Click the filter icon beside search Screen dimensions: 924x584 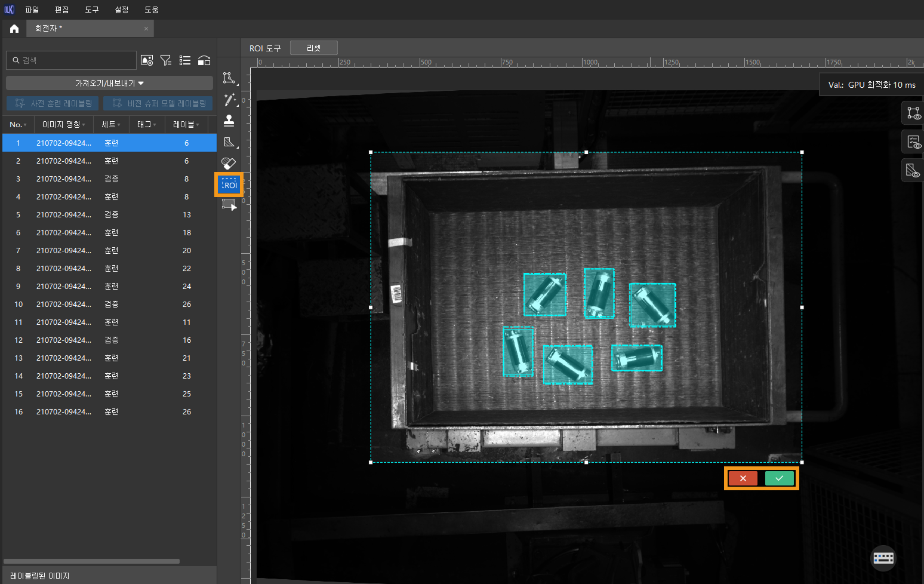[166, 60]
